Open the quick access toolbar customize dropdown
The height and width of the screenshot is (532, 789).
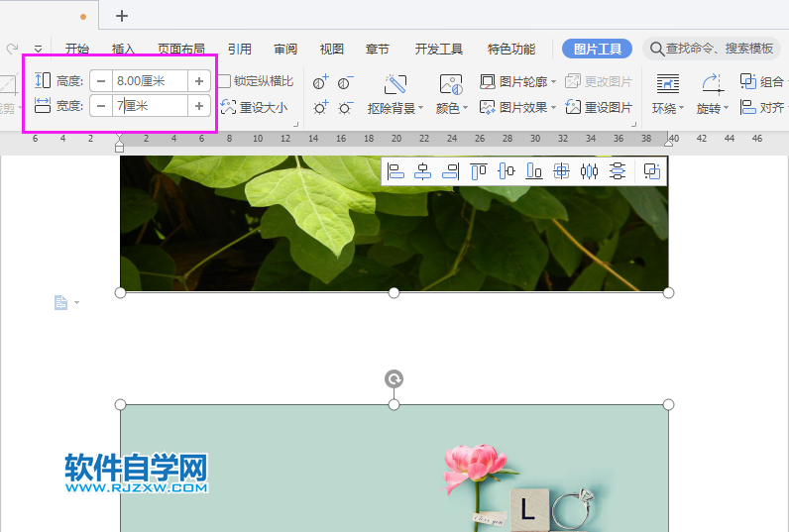pyautogui.click(x=39, y=49)
